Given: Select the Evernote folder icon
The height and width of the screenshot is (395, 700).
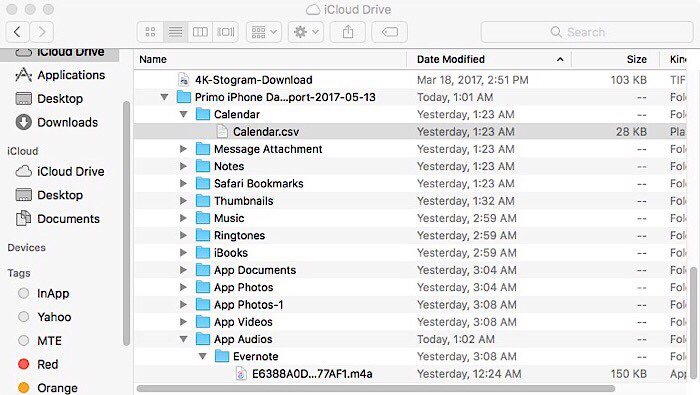Looking at the screenshot, I should pyautogui.click(x=222, y=356).
